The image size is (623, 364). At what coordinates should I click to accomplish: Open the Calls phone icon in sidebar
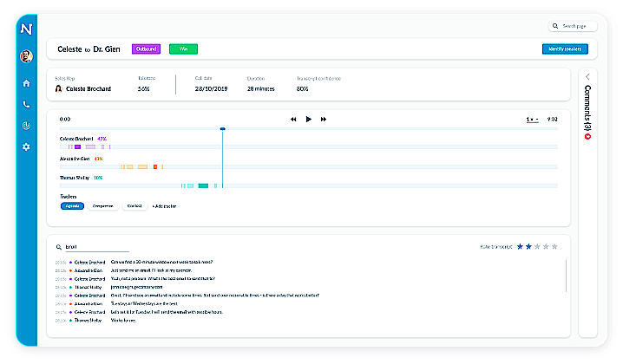click(x=26, y=104)
